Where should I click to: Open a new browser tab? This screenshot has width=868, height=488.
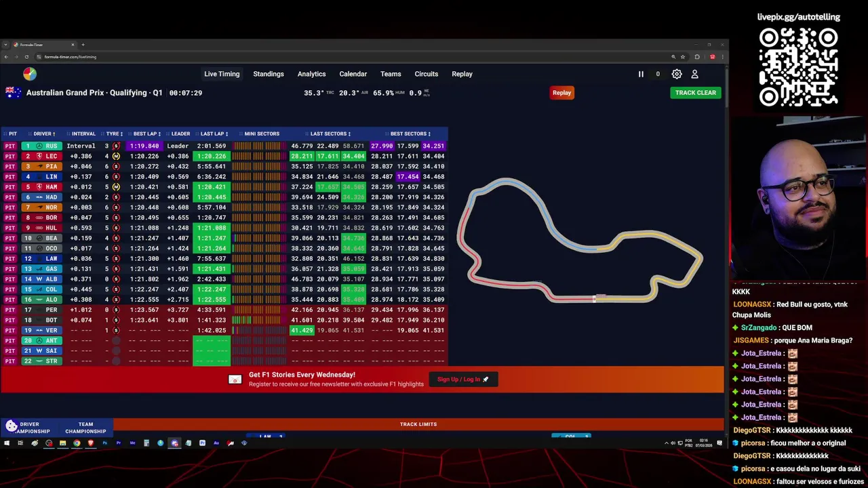(x=83, y=45)
